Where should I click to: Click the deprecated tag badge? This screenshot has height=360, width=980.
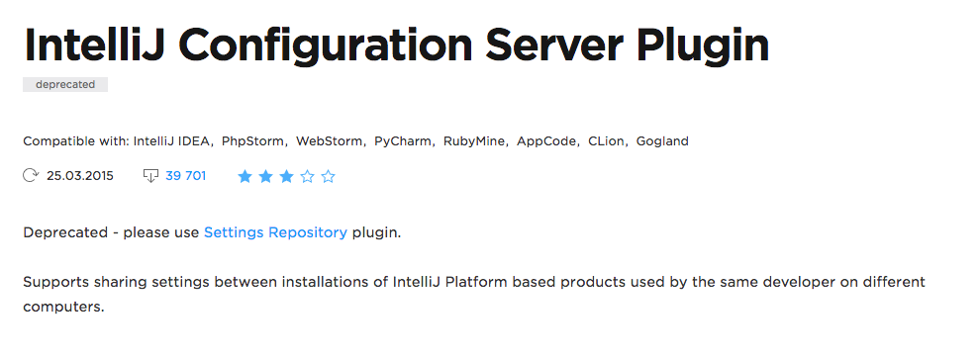65,84
